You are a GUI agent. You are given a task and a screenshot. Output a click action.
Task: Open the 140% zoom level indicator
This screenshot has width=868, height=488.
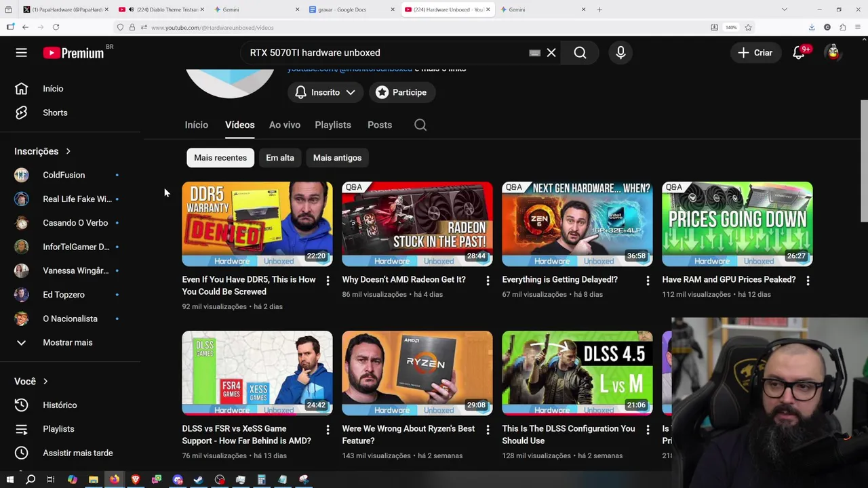click(x=731, y=27)
